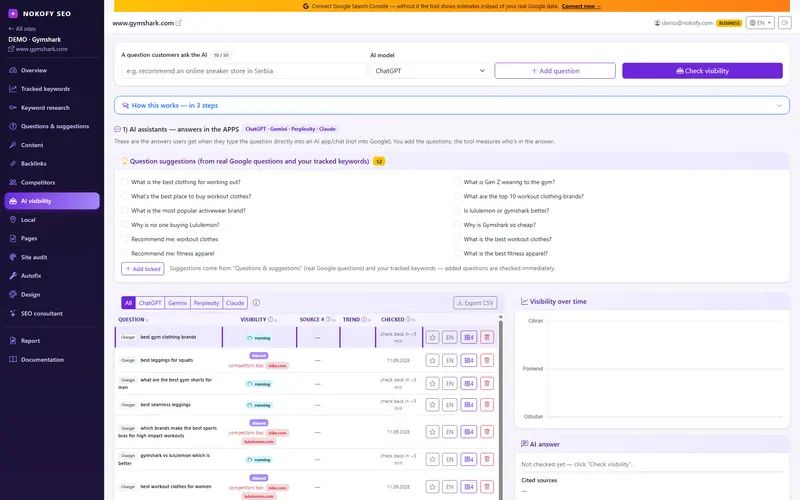Select the 'best seamless leggings' row text
Image resolution: width=800 pixels, height=500 pixels.
pyautogui.click(x=165, y=405)
